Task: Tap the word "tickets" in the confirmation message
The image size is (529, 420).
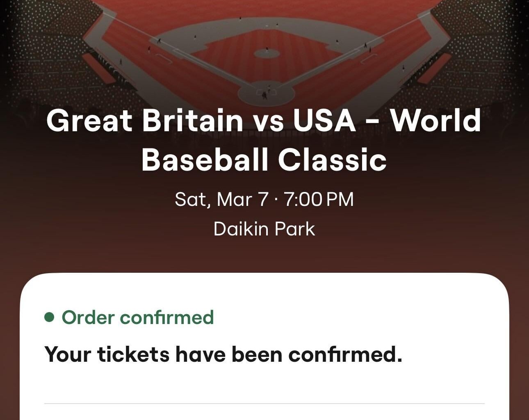Action: (133, 354)
